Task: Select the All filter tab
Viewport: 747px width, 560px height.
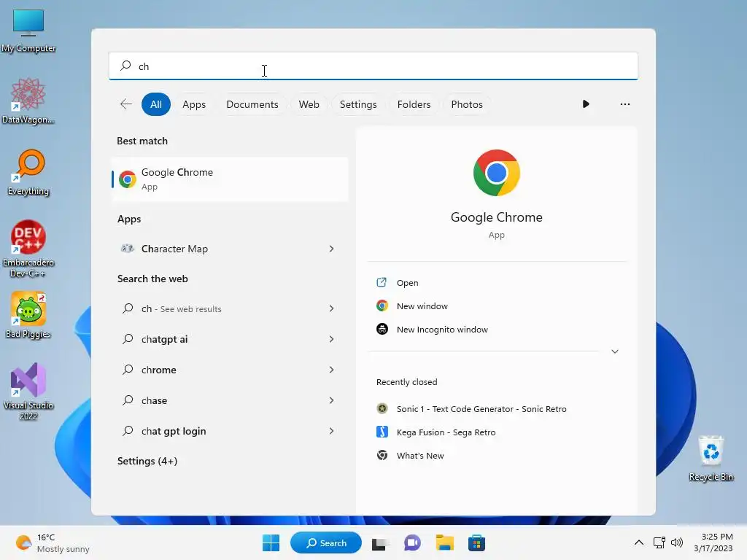Action: (x=156, y=104)
